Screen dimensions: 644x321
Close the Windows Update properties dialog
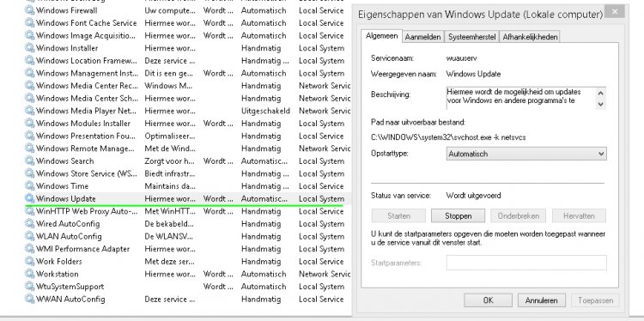(x=615, y=11)
